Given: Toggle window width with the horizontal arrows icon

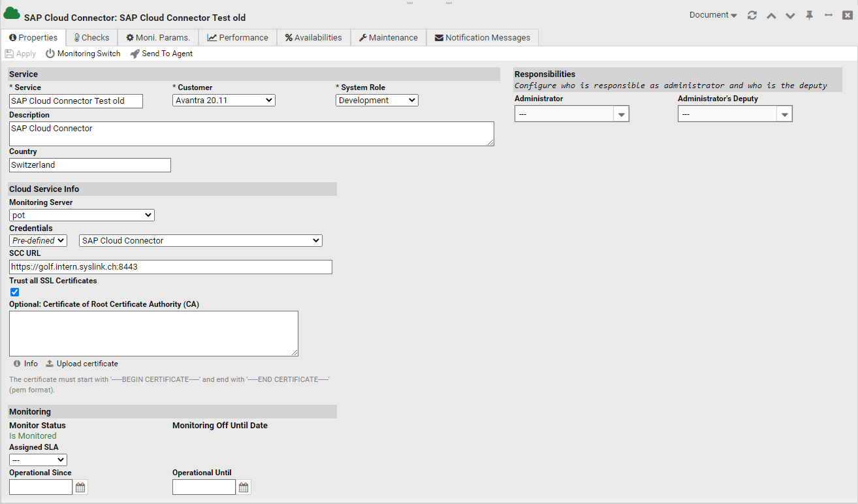Looking at the screenshot, I should [829, 15].
